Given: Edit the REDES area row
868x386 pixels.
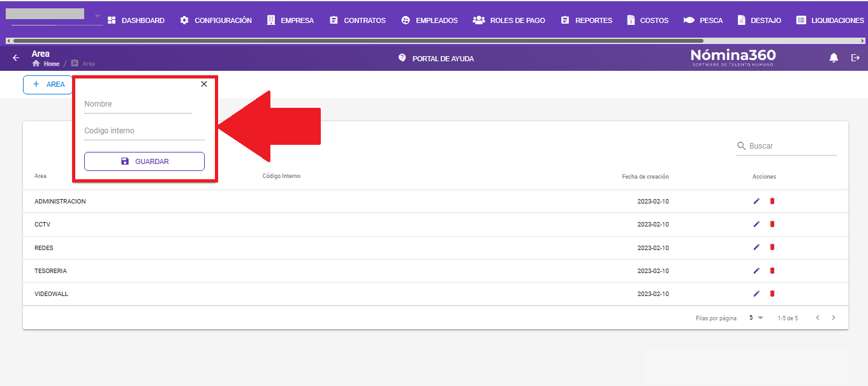Looking at the screenshot, I should tap(756, 247).
